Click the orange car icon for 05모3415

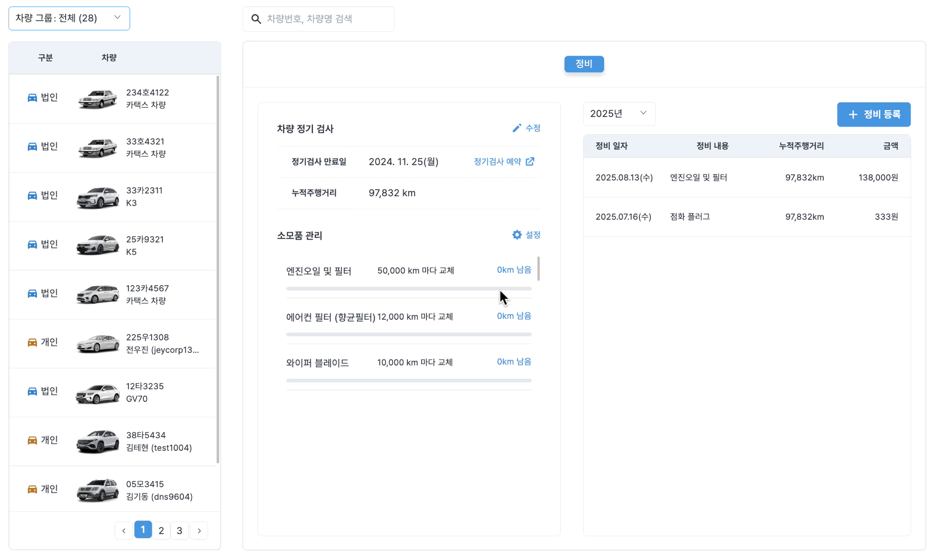32,490
